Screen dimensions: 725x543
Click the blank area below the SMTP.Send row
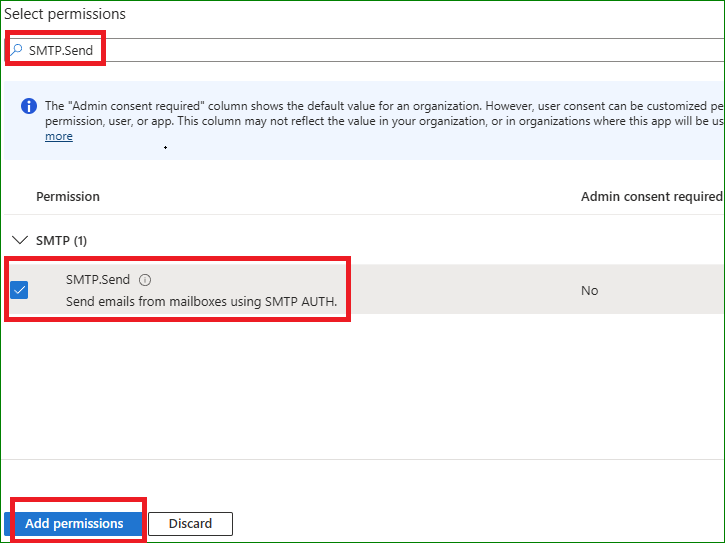pyautogui.click(x=360, y=390)
